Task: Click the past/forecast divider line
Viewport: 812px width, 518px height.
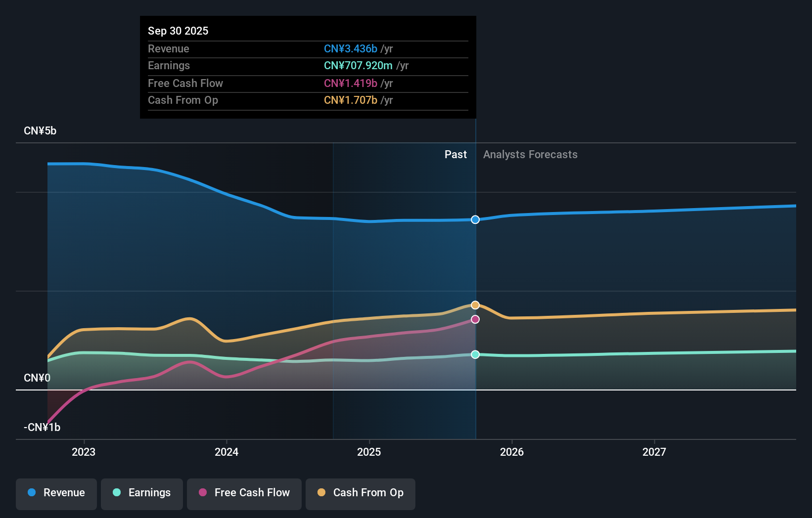Action: (x=475, y=277)
